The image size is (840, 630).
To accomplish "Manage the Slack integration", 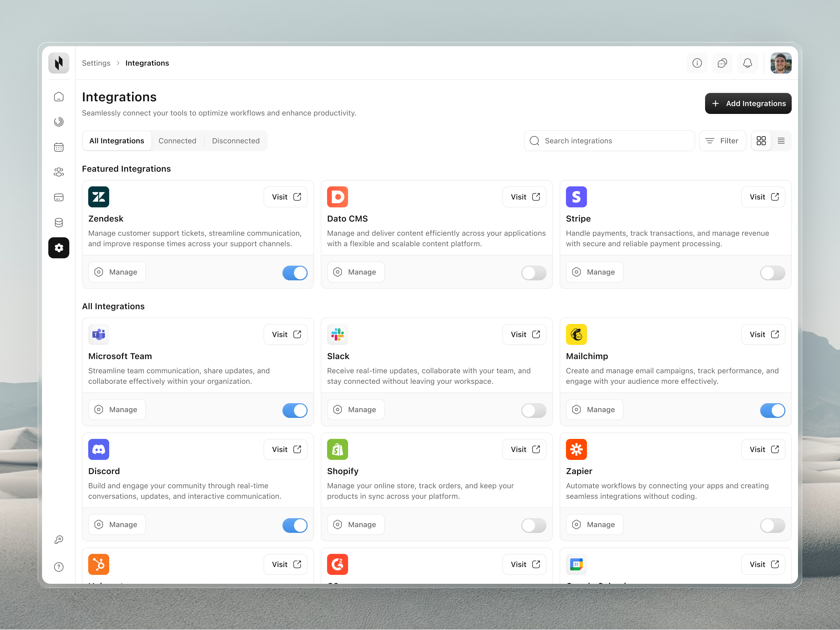I will (x=356, y=410).
